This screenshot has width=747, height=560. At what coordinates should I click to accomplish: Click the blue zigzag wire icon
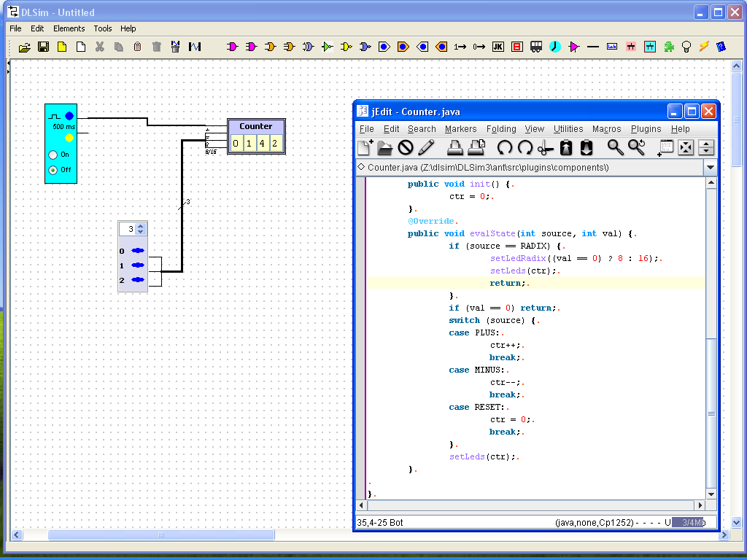point(195,47)
